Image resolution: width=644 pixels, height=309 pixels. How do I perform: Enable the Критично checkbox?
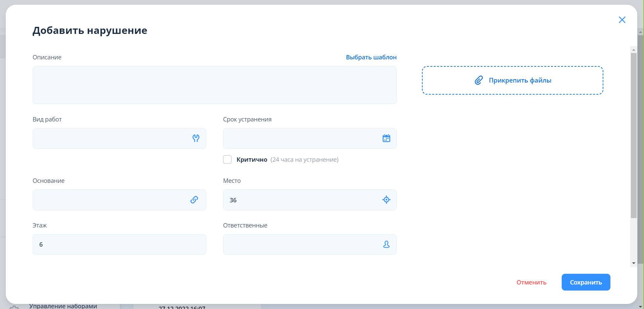(227, 160)
